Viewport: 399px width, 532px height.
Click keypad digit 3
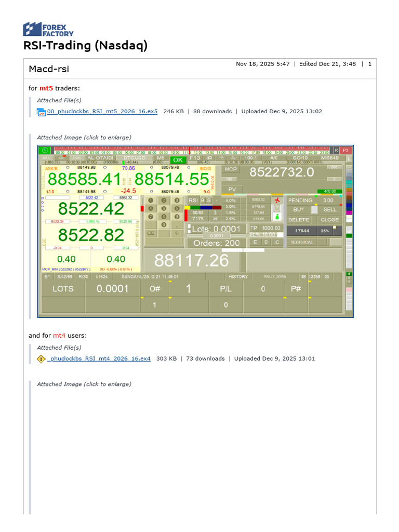click(177, 200)
